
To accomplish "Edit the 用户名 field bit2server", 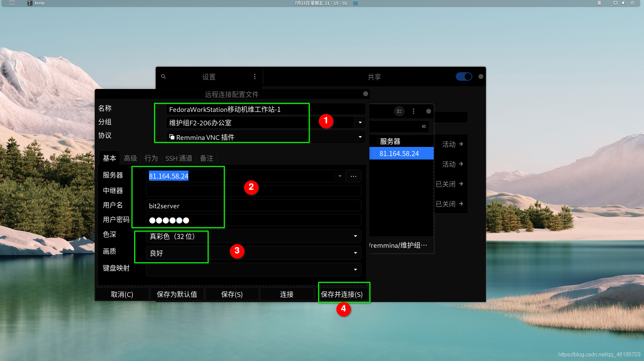I will click(x=253, y=206).
